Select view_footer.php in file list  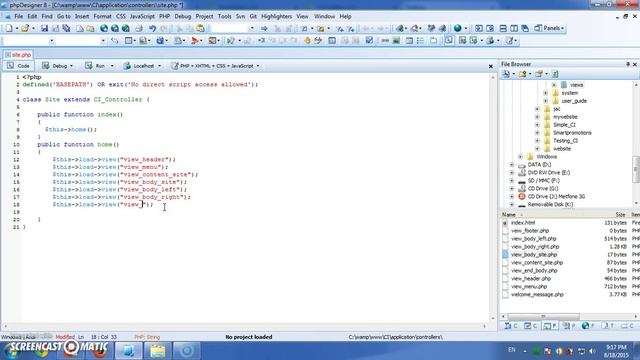click(x=530, y=231)
